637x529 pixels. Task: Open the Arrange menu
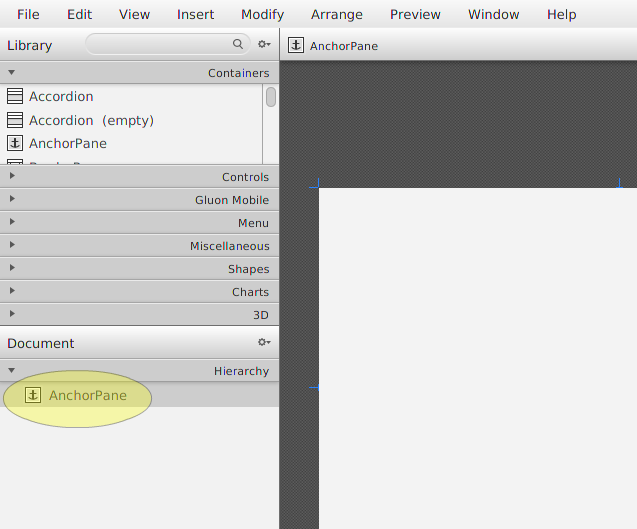click(x=336, y=14)
